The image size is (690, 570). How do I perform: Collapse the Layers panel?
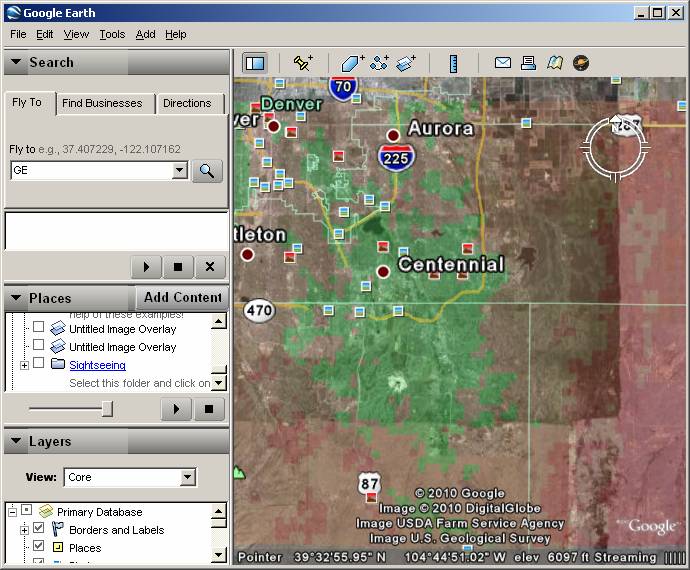point(16,440)
